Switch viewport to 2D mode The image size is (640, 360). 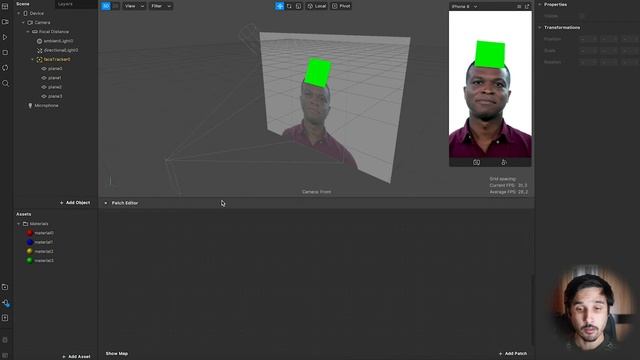116,6
